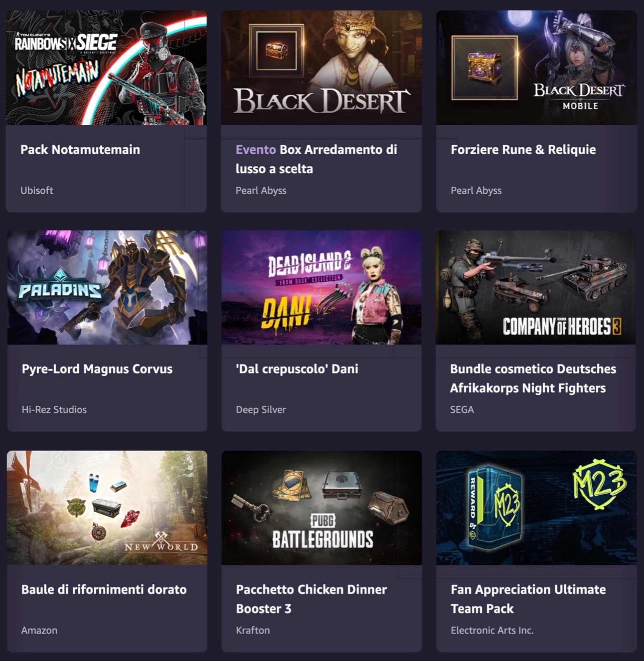The height and width of the screenshot is (661, 644).
Task: Open Evento Box Arredamento di lusso a scelta
Action: (x=316, y=159)
